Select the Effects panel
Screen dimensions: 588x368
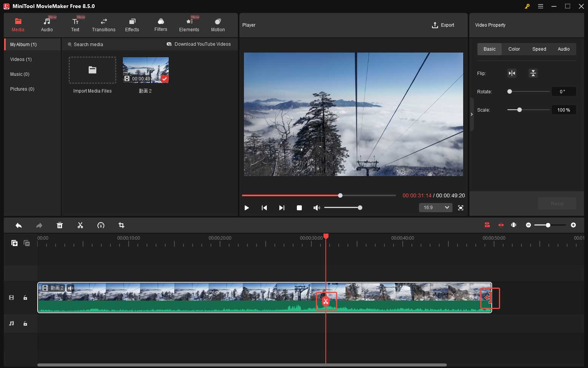click(x=132, y=24)
